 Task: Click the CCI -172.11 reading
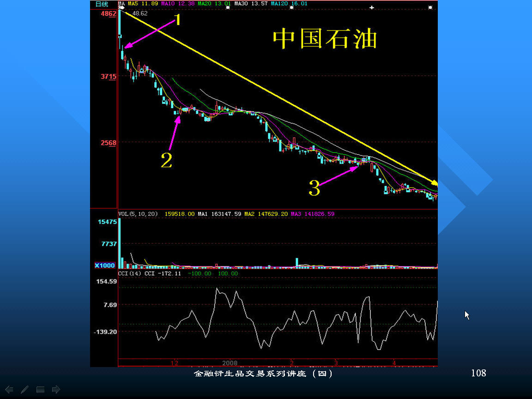tap(163, 273)
